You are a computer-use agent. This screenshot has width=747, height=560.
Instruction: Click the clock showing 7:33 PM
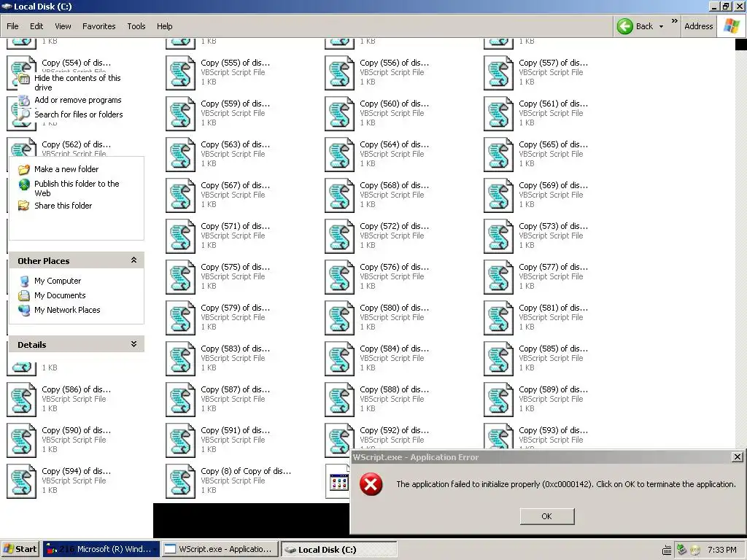click(721, 550)
